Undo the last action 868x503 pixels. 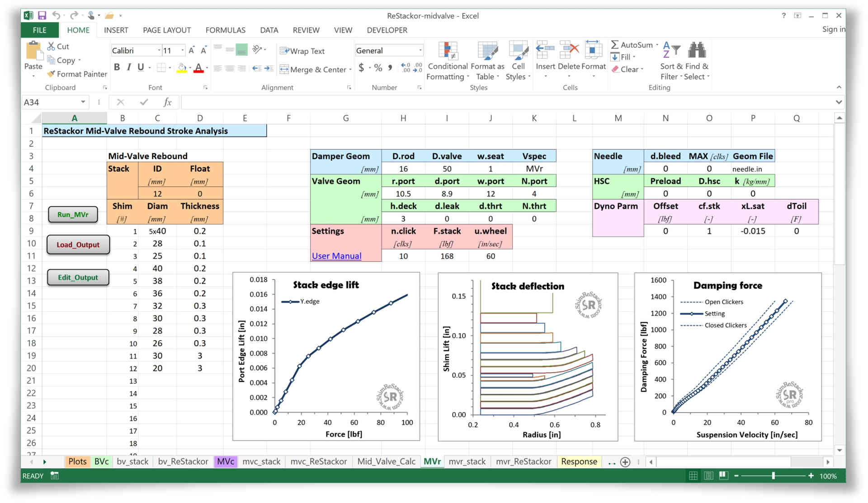(56, 15)
